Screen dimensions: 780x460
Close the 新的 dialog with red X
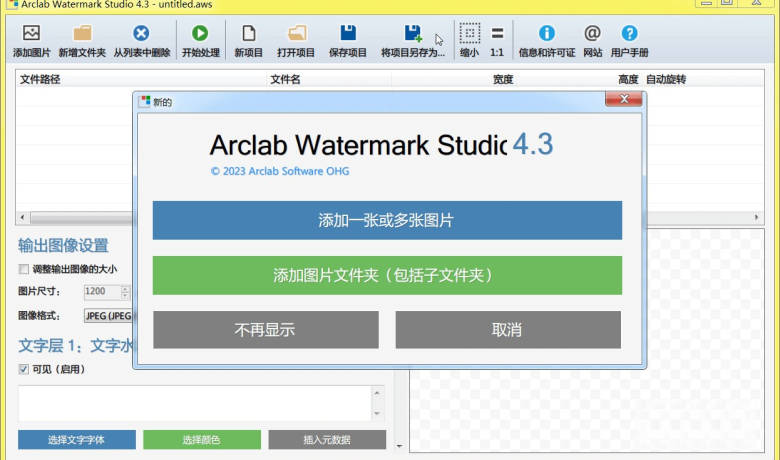624,99
